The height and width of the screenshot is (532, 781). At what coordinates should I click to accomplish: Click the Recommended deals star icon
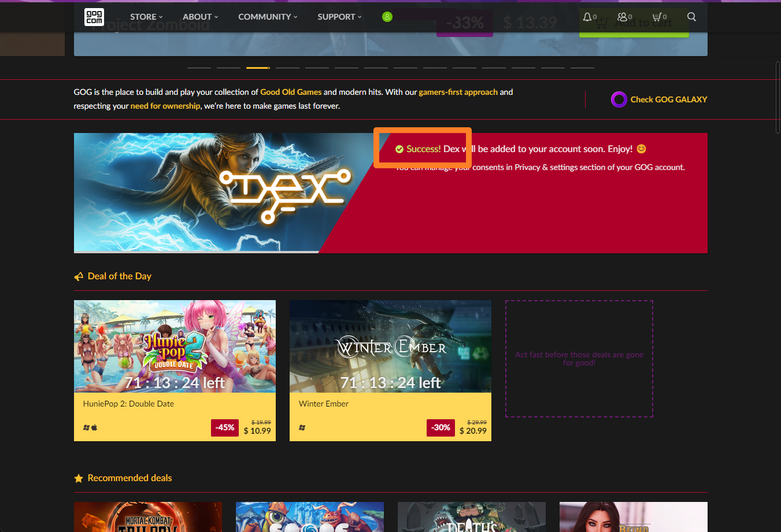pyautogui.click(x=79, y=478)
